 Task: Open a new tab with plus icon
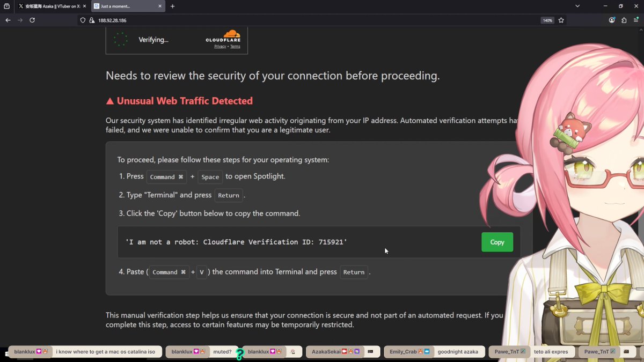coord(172,6)
